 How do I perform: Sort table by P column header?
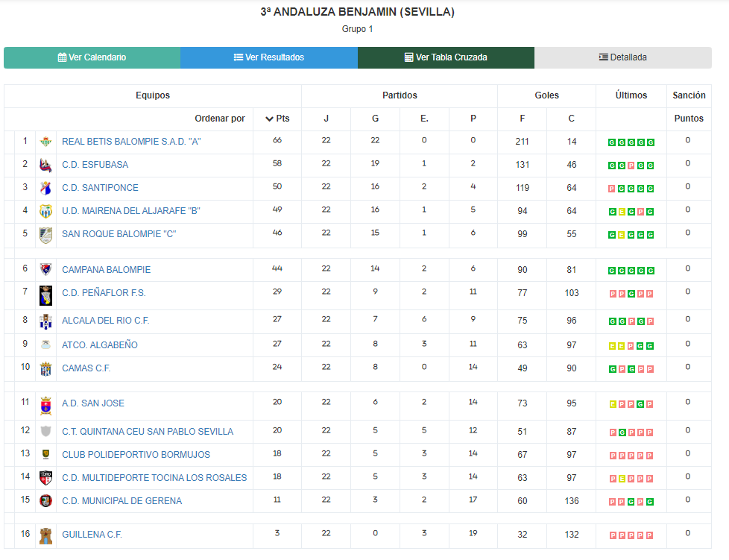(473, 119)
